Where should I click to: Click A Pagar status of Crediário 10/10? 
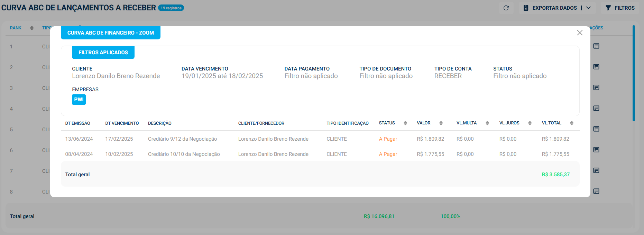pos(388,154)
